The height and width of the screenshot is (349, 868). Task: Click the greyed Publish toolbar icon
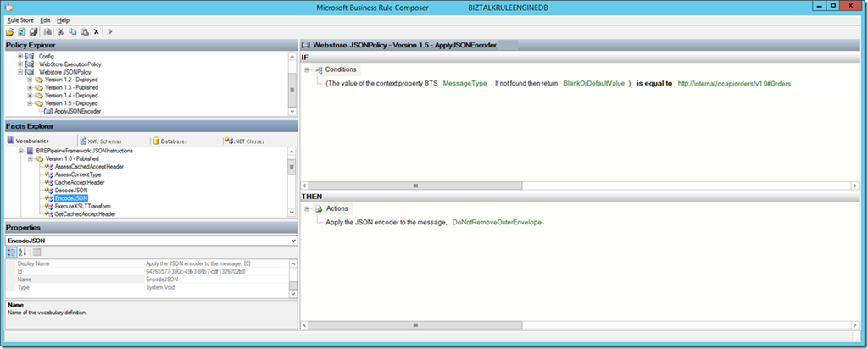(47, 31)
